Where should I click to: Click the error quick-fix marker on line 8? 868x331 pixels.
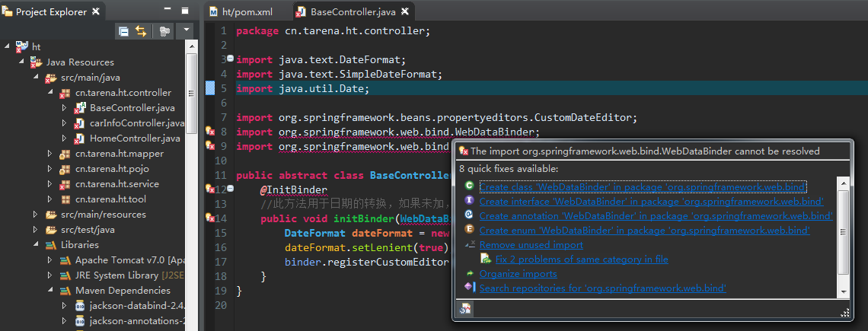click(x=210, y=131)
